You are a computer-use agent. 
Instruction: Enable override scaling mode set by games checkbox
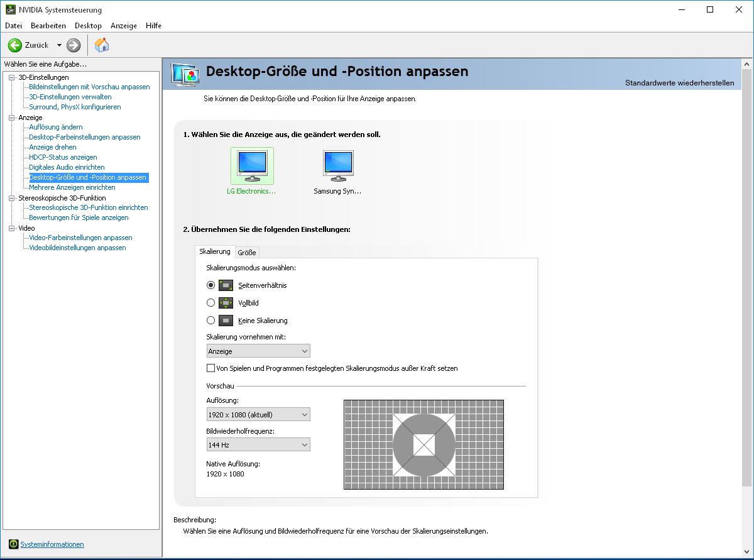click(x=210, y=368)
